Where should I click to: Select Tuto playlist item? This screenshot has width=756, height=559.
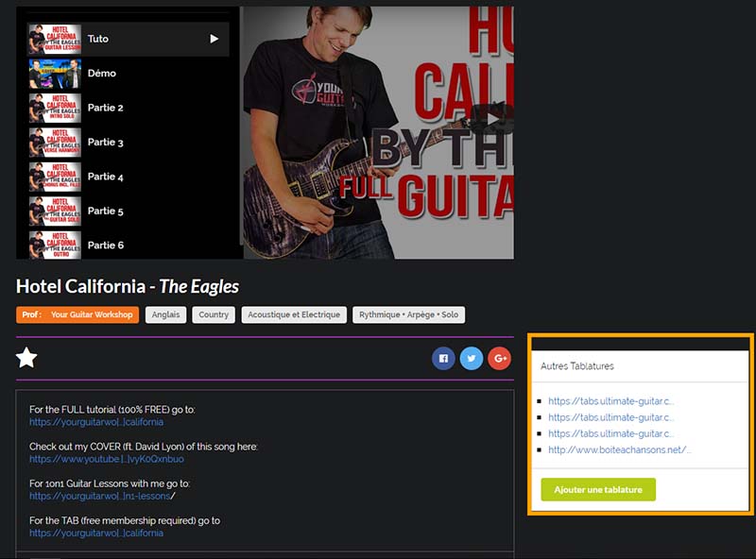[x=128, y=39]
